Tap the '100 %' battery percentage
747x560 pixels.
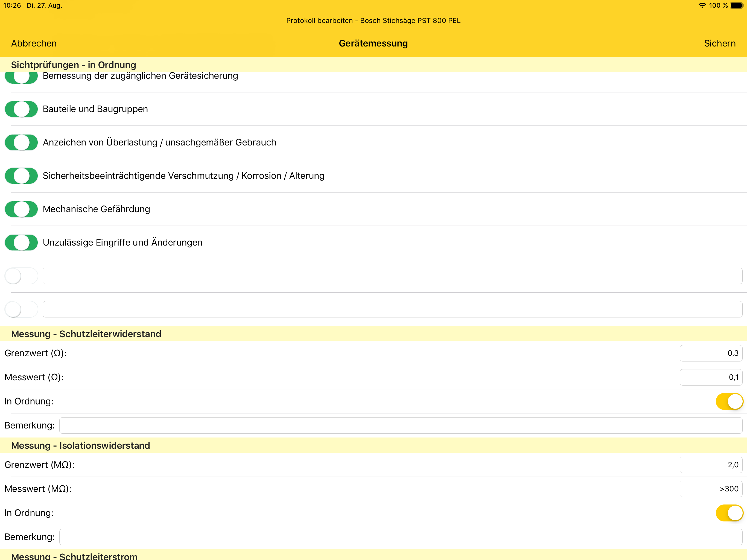718,5
